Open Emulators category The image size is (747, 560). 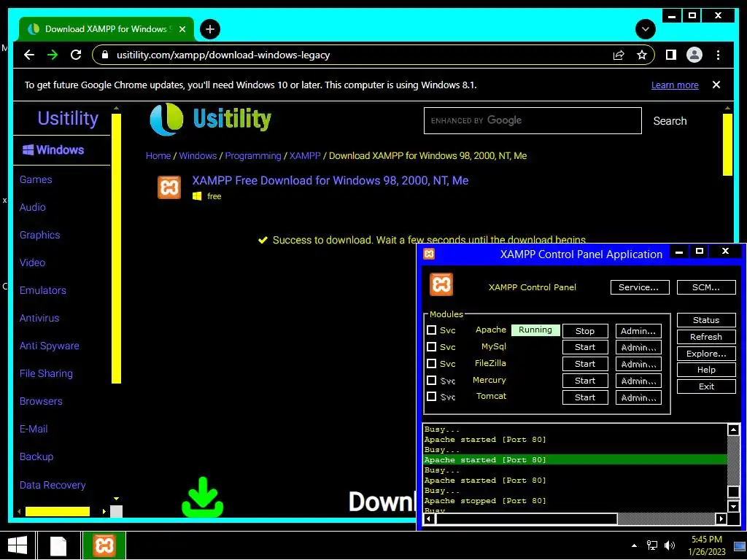(42, 290)
